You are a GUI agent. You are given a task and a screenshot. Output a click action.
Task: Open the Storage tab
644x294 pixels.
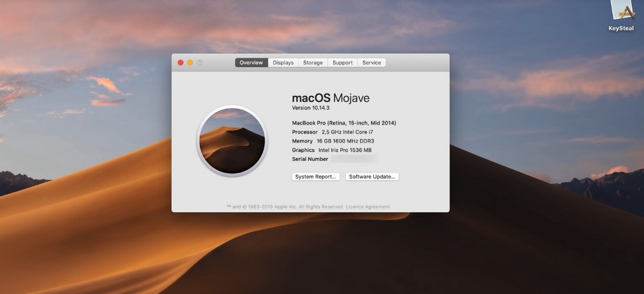313,63
